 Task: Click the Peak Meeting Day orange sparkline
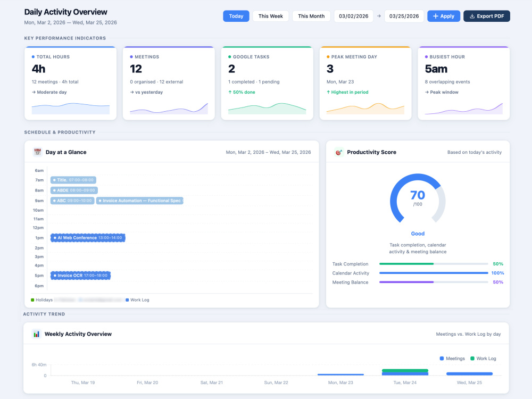[x=365, y=108]
